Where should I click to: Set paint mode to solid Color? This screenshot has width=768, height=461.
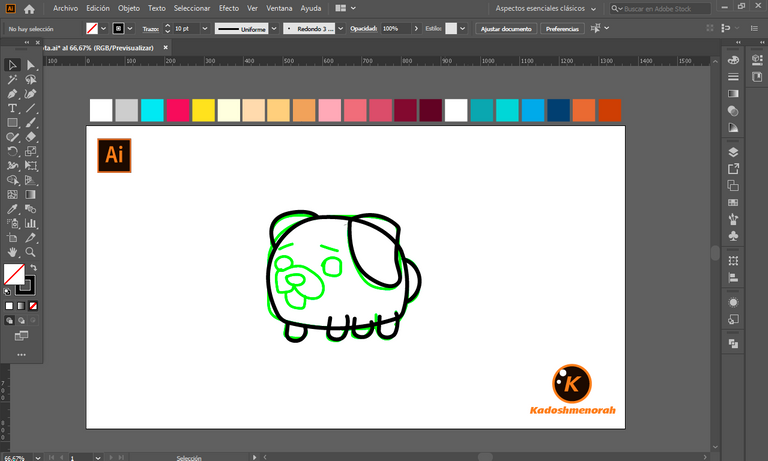[x=9, y=306]
